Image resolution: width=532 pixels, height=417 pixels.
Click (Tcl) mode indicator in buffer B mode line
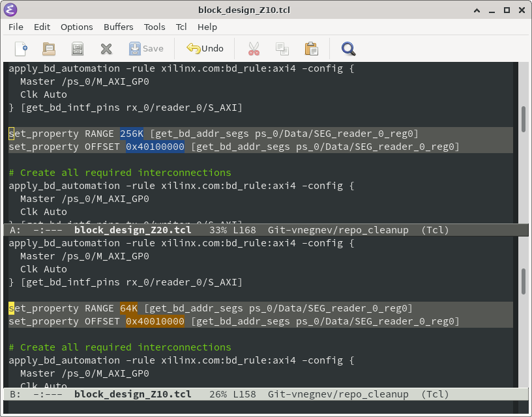pos(435,394)
